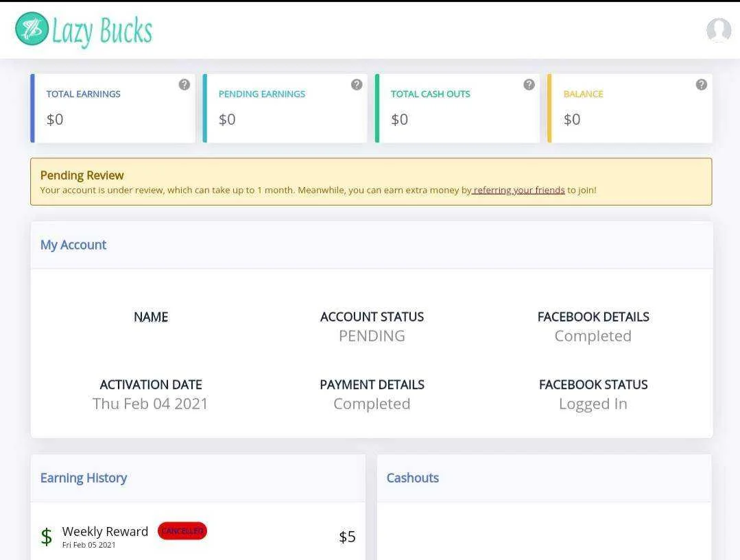The image size is (740, 560).
Task: Click the $0 value under Pending Earnings
Action: pyautogui.click(x=227, y=119)
